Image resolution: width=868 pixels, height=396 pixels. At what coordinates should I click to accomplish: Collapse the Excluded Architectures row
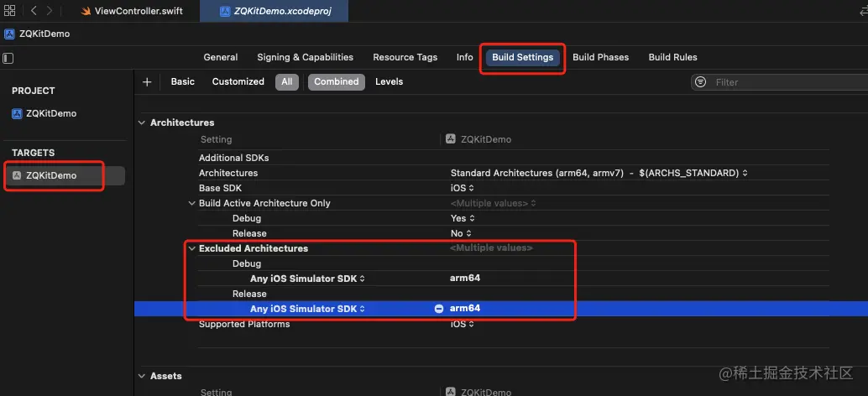coord(192,249)
